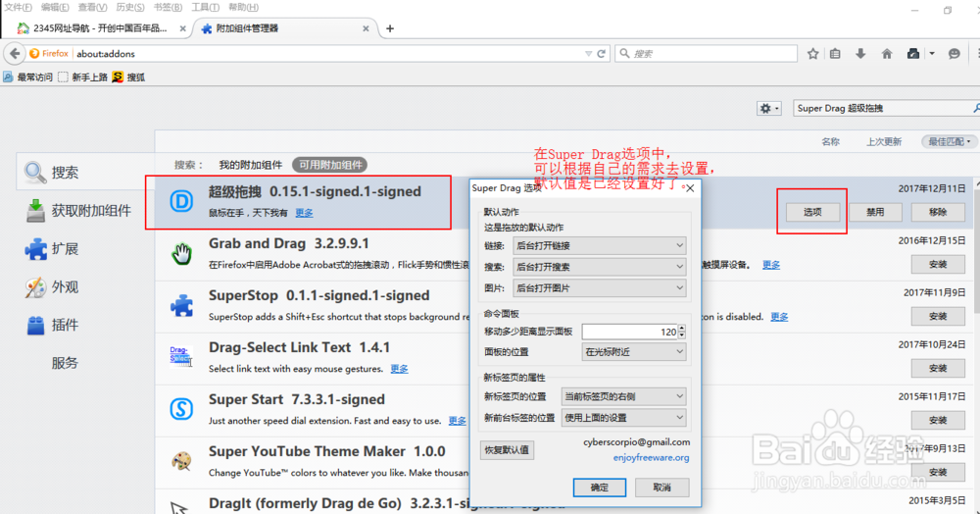Open the 图片 default action dropdown
The image size is (980, 514).
[600, 288]
